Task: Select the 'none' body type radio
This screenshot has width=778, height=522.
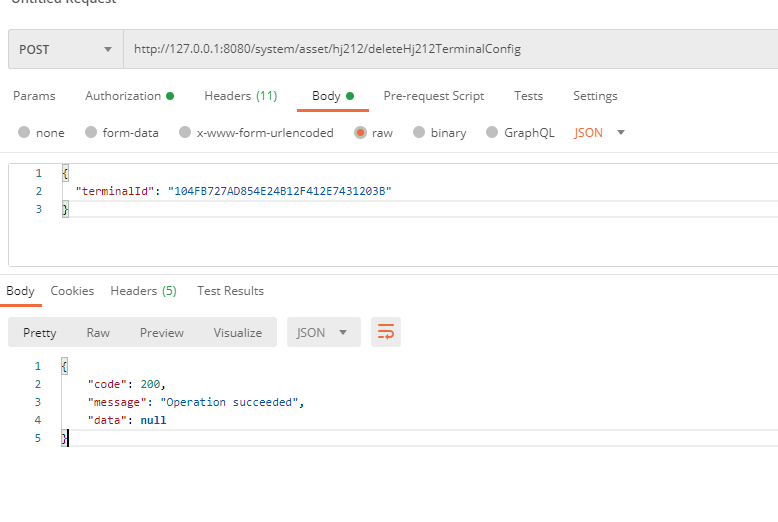Action: (24, 133)
